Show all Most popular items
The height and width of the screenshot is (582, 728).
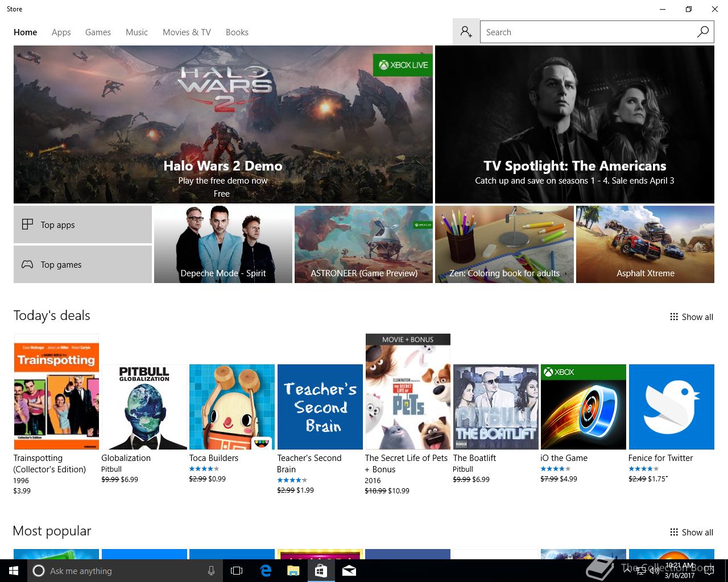(692, 533)
